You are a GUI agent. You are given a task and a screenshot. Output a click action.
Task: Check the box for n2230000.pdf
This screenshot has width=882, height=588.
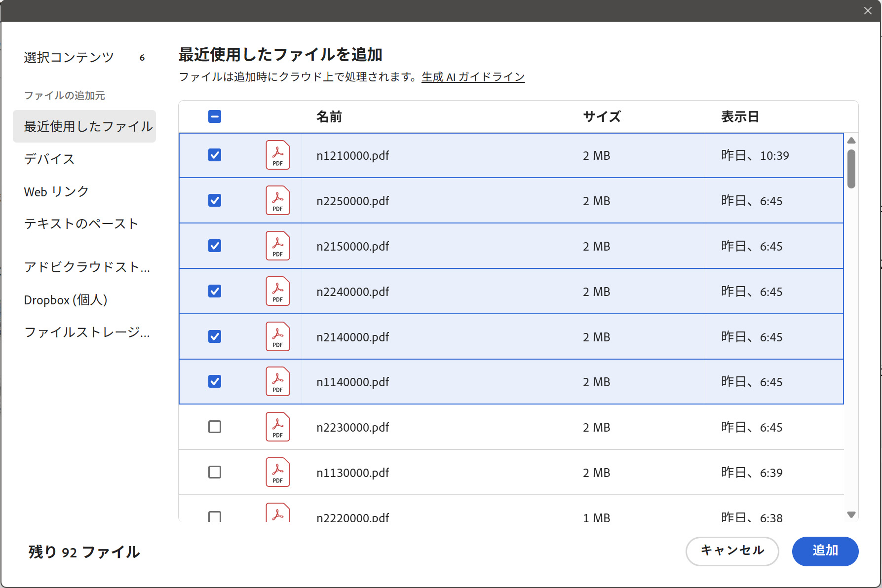[x=215, y=427]
